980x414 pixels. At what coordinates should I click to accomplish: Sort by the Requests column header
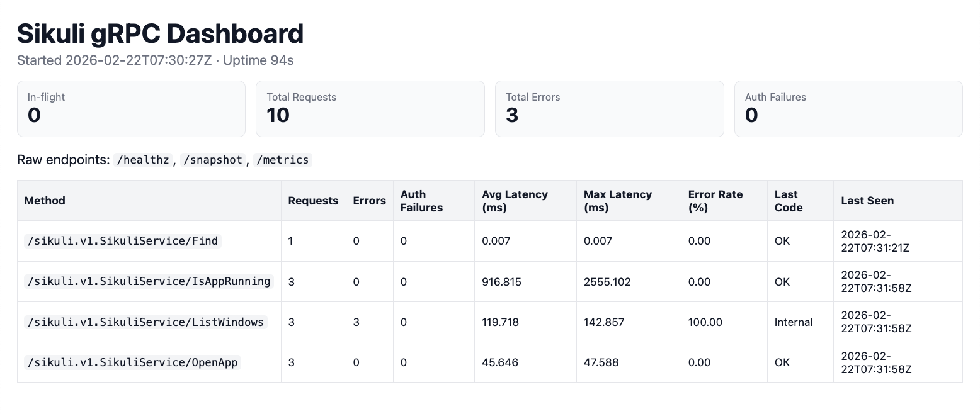point(313,200)
